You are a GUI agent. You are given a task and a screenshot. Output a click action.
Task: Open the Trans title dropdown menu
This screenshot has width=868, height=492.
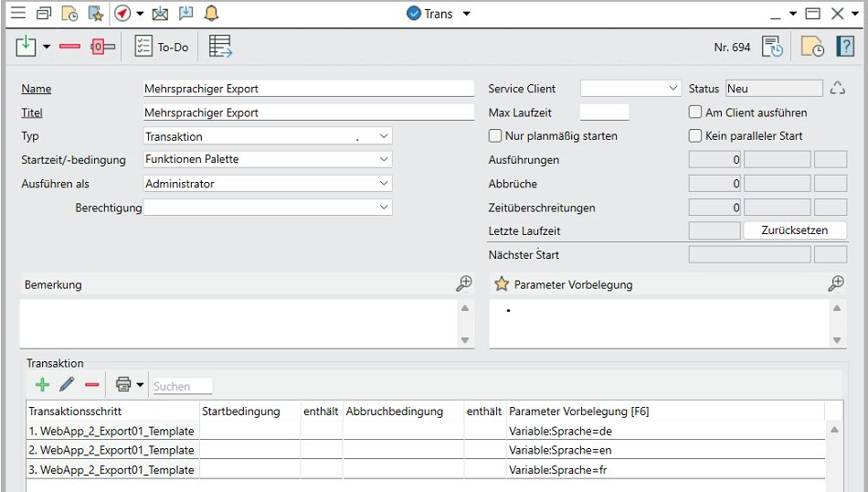467,14
